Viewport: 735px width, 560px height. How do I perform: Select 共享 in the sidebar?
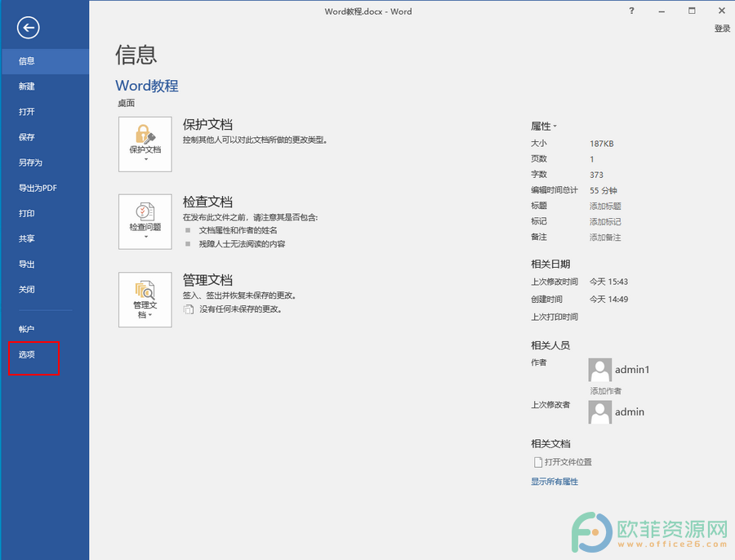click(x=45, y=238)
